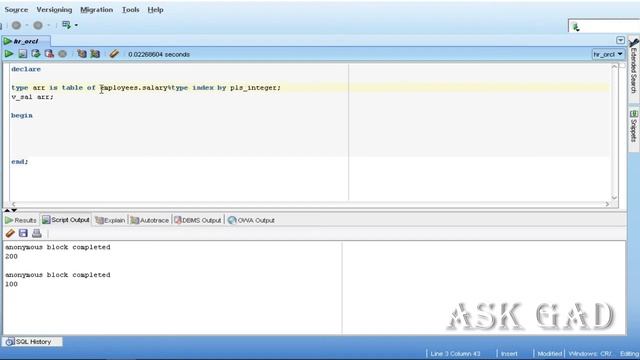Switch to the Explain tab
640x360 pixels.
110,220
